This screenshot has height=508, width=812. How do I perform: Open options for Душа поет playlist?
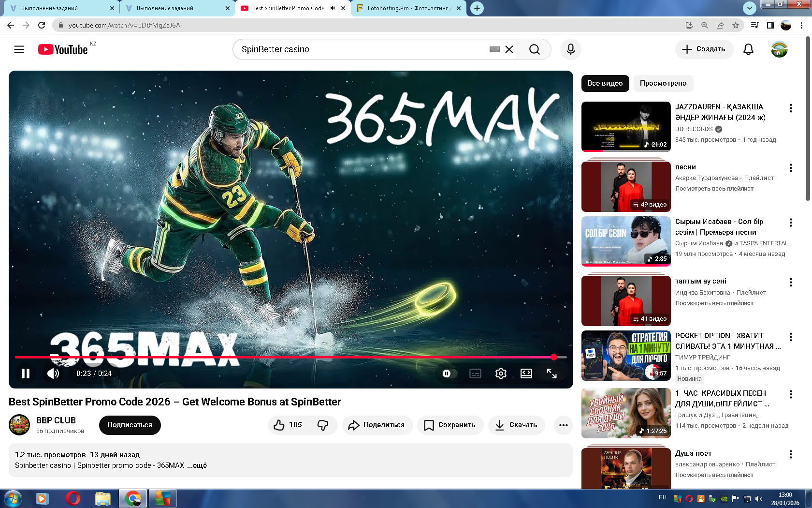(x=791, y=454)
